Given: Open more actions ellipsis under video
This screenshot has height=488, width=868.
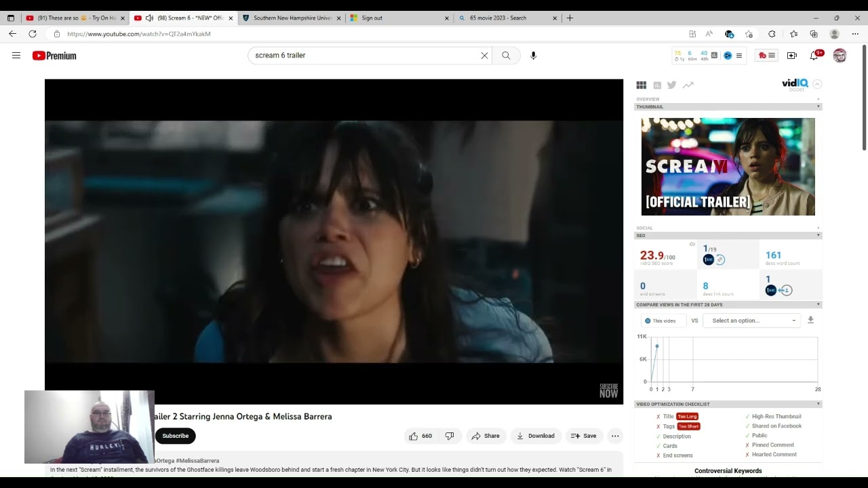Looking at the screenshot, I should 615,436.
